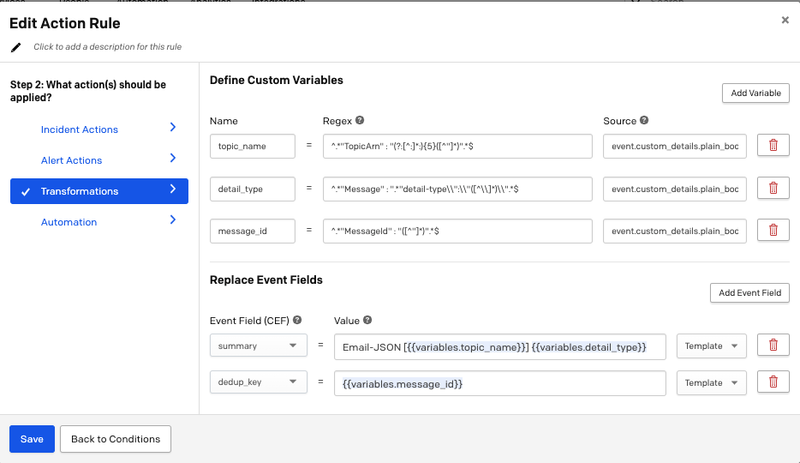
Task: Delete the detail_type variable row
Action: [x=772, y=189]
